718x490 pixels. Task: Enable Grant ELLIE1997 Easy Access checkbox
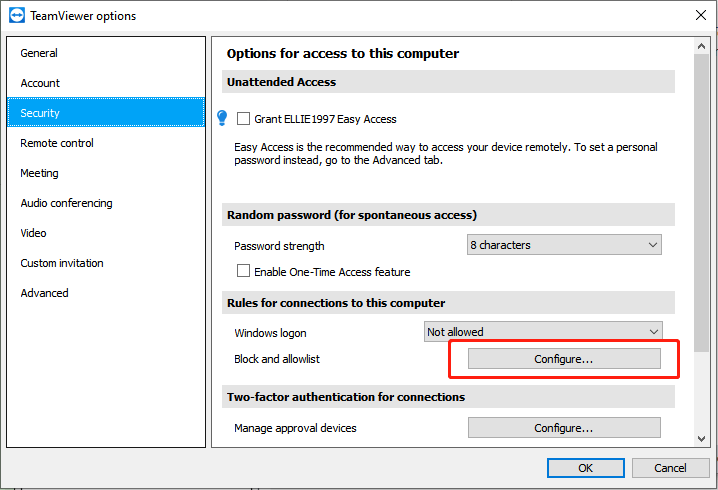pyautogui.click(x=243, y=119)
